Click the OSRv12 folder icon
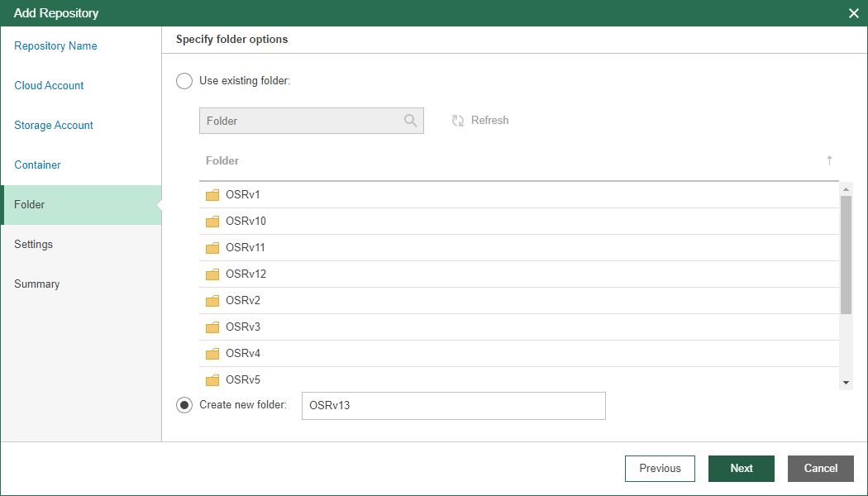The image size is (868, 496). click(x=212, y=274)
